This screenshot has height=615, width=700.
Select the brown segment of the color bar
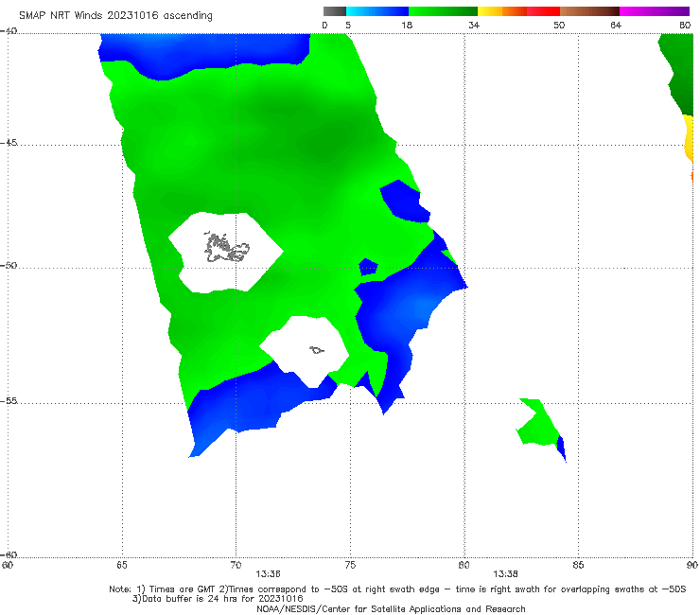click(589, 11)
